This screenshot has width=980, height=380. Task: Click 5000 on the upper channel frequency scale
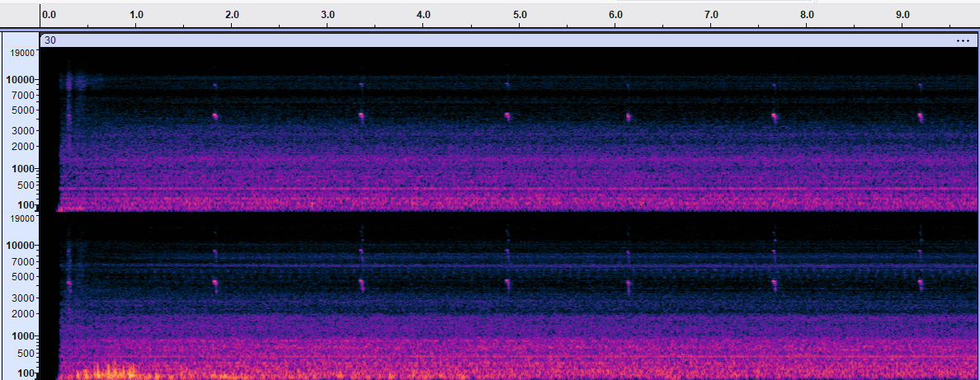point(25,110)
